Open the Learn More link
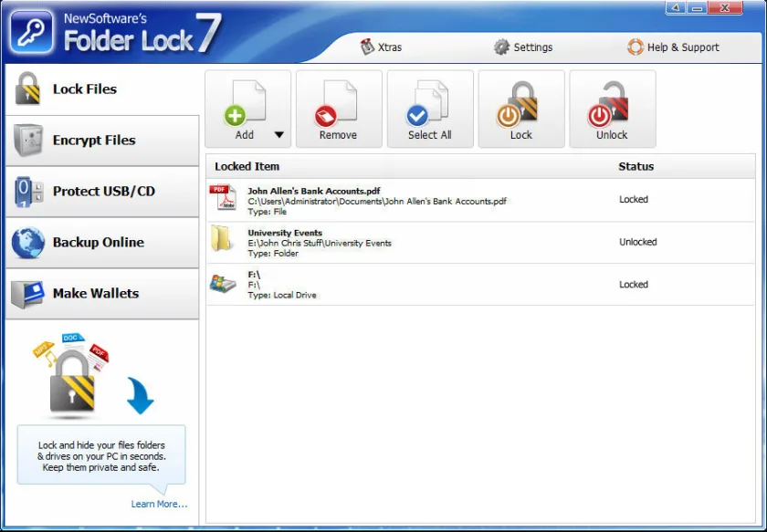 point(159,504)
